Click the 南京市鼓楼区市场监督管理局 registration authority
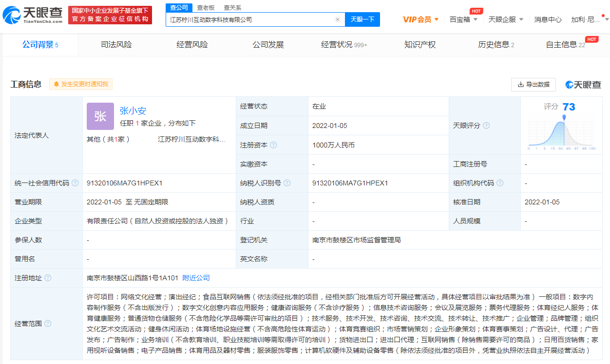The width and height of the screenshot is (610, 364). pyautogui.click(x=357, y=240)
